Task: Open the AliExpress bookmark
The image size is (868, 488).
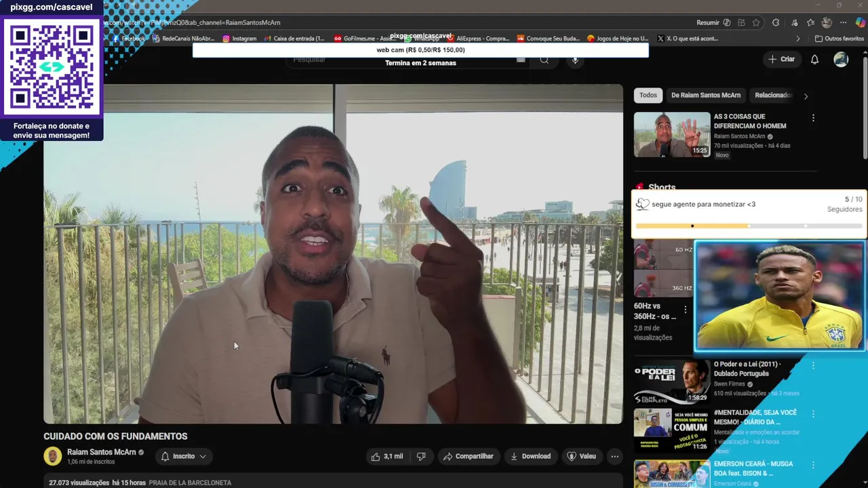Action: coord(478,39)
